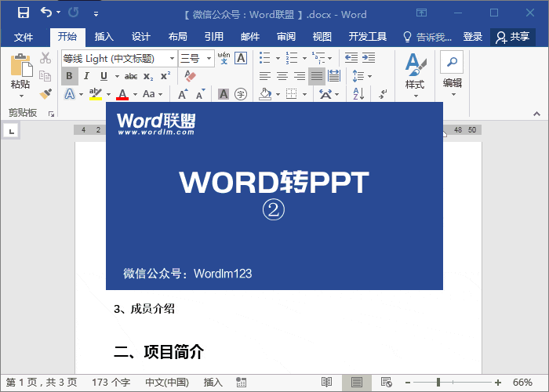
Task: Switch to the 设计 ribbon tab
Action: pos(140,36)
